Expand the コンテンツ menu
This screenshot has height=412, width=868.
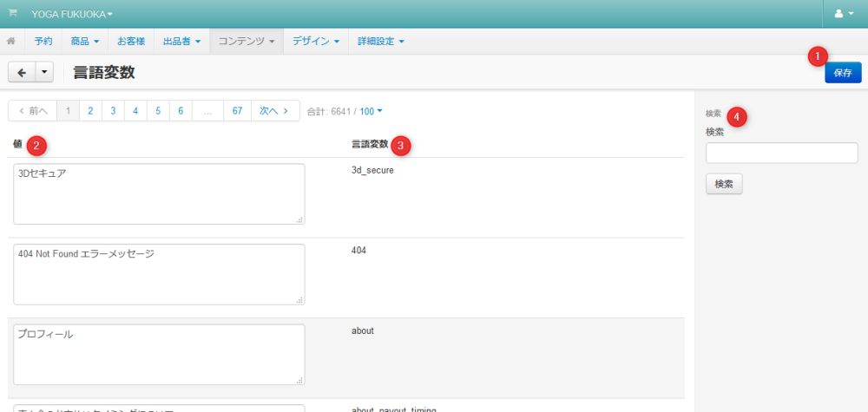pos(247,41)
